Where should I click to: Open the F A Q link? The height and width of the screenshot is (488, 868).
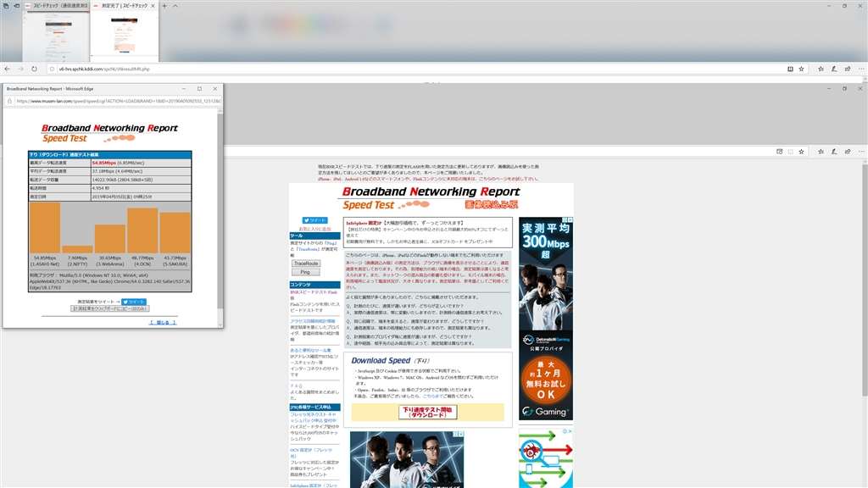[296, 386]
